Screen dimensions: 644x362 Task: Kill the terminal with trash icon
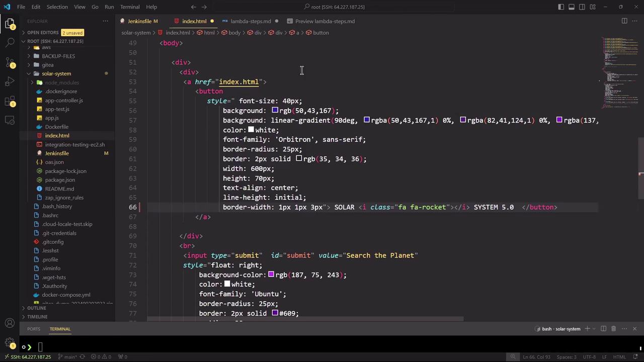pyautogui.click(x=613, y=329)
